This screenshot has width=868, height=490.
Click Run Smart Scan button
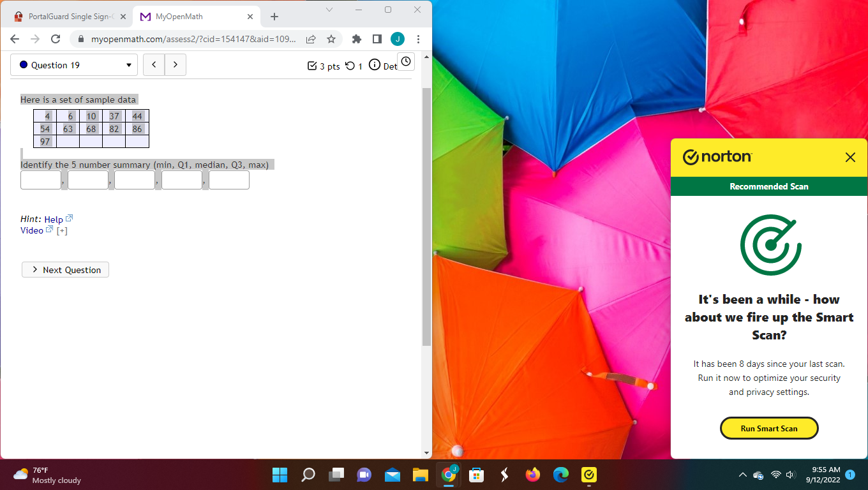[x=769, y=428]
